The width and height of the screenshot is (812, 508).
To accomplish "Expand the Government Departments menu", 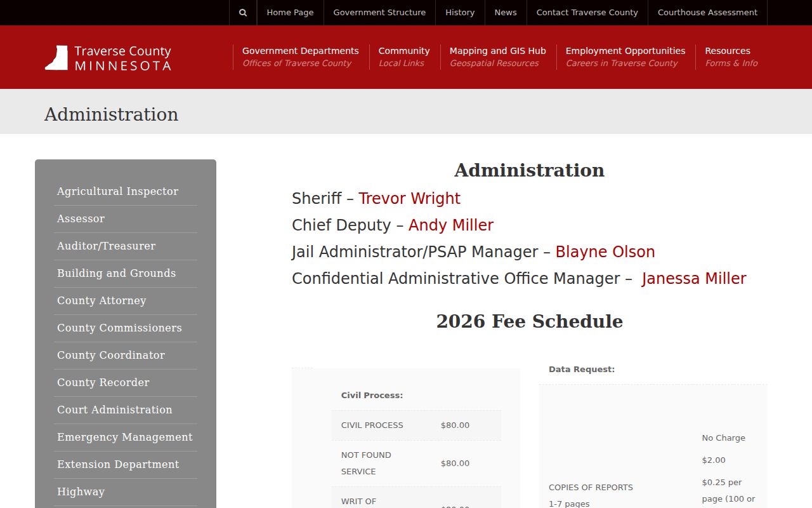I will coord(301,57).
